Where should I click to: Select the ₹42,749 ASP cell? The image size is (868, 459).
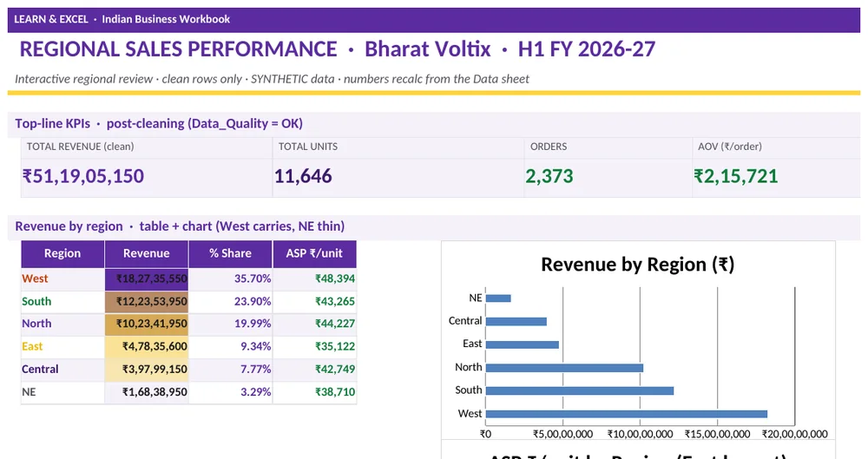pyautogui.click(x=314, y=370)
